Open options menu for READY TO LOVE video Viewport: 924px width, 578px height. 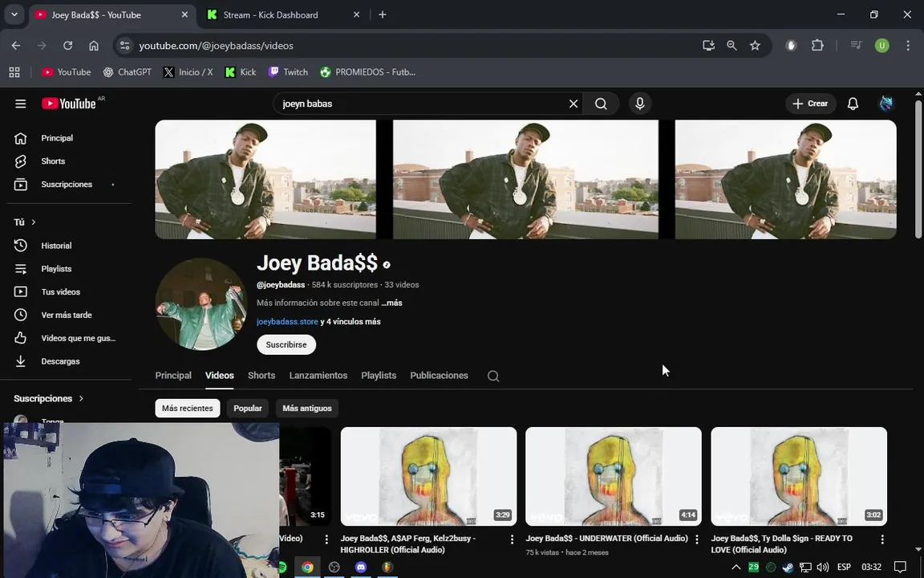pos(882,539)
